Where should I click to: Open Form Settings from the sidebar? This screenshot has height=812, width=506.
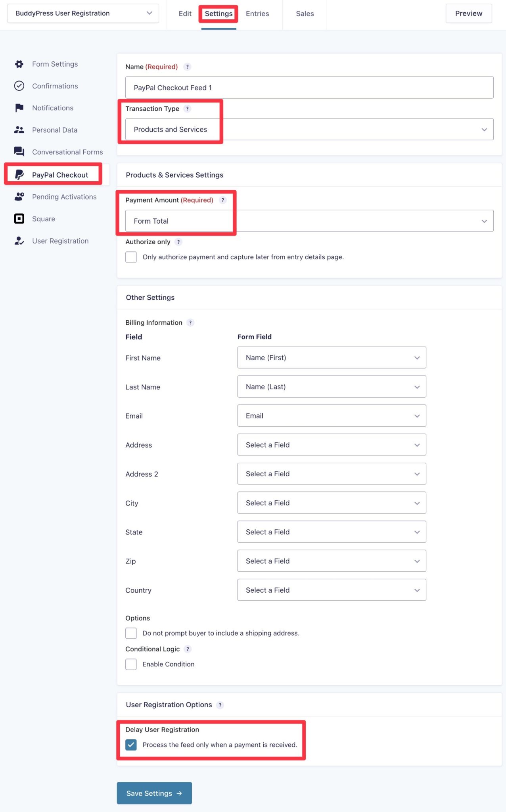[x=19, y=64]
